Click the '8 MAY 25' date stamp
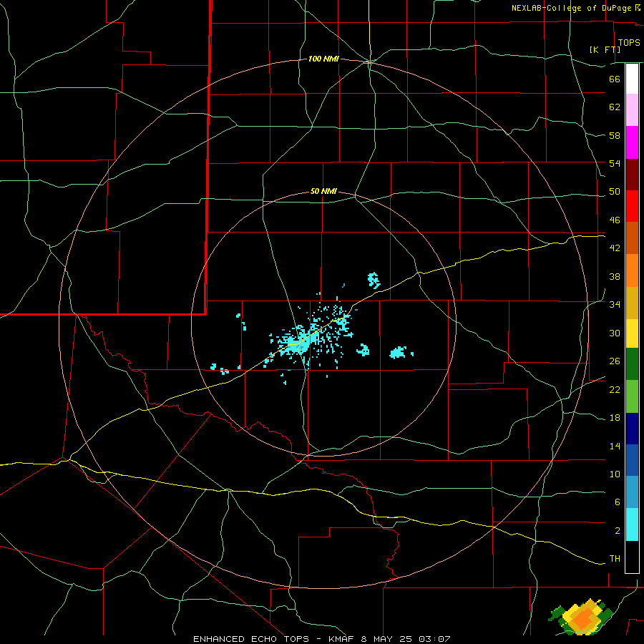 pyautogui.click(x=388, y=639)
